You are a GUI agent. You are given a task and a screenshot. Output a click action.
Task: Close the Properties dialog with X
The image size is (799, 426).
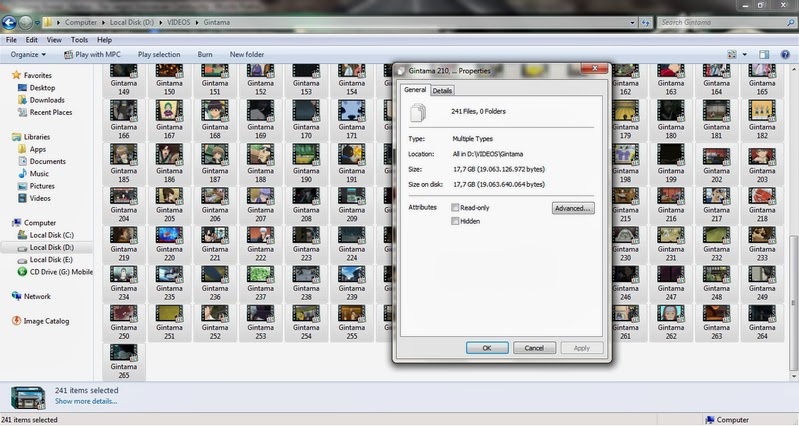click(595, 68)
